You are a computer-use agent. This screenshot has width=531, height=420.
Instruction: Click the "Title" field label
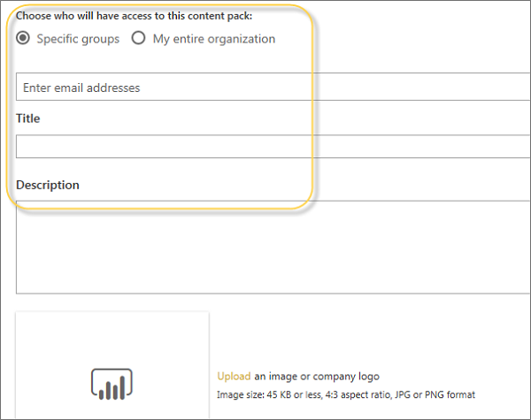pos(28,118)
